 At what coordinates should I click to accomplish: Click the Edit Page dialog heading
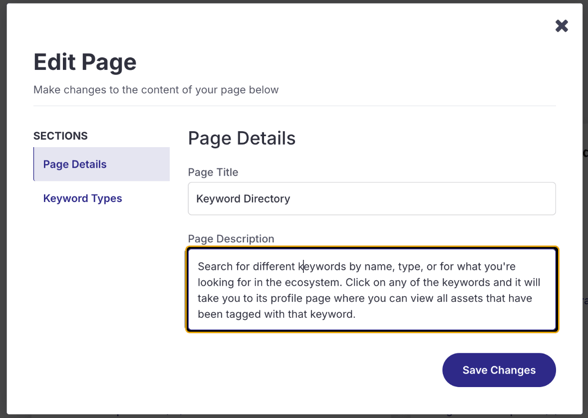click(85, 62)
